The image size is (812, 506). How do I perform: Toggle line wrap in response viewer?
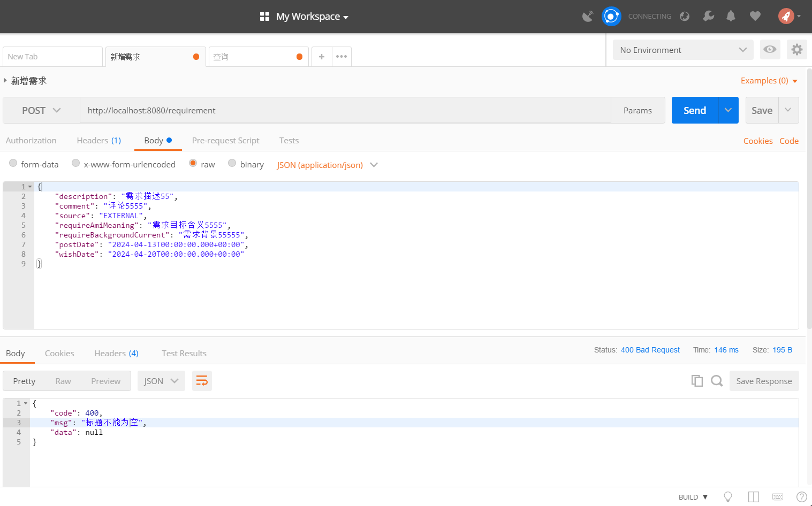coord(202,381)
